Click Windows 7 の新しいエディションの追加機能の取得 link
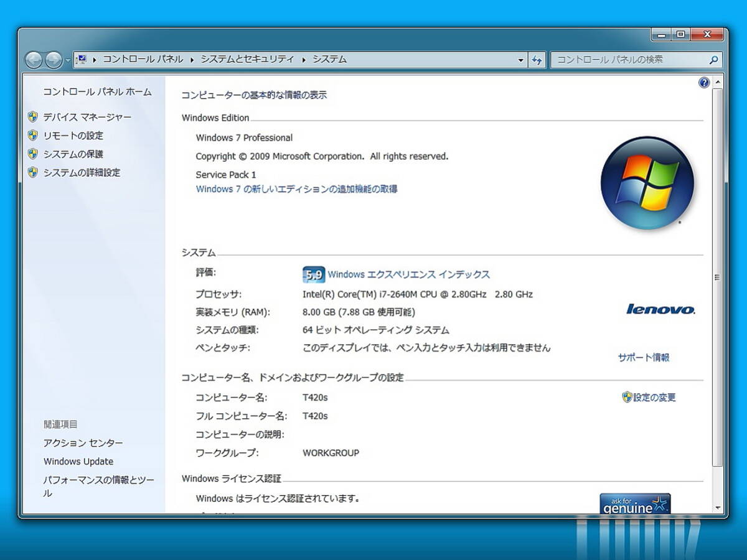747x560 pixels. pos(296,189)
